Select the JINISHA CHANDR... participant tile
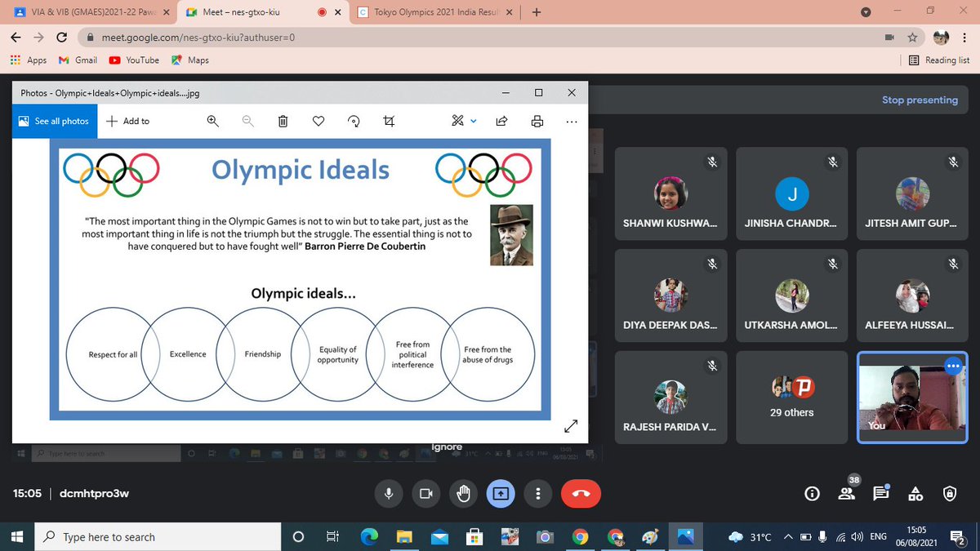The image size is (980, 551). click(x=791, y=194)
